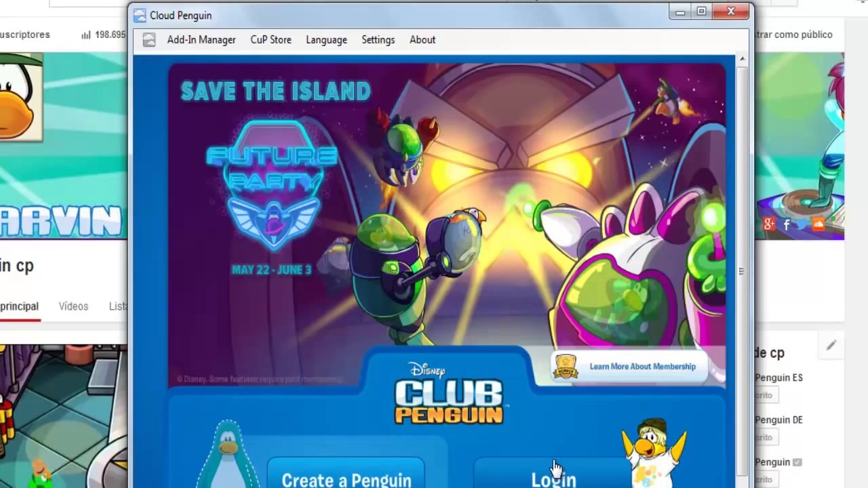Click the Create a Penguin button
868x488 pixels.
[x=346, y=474]
